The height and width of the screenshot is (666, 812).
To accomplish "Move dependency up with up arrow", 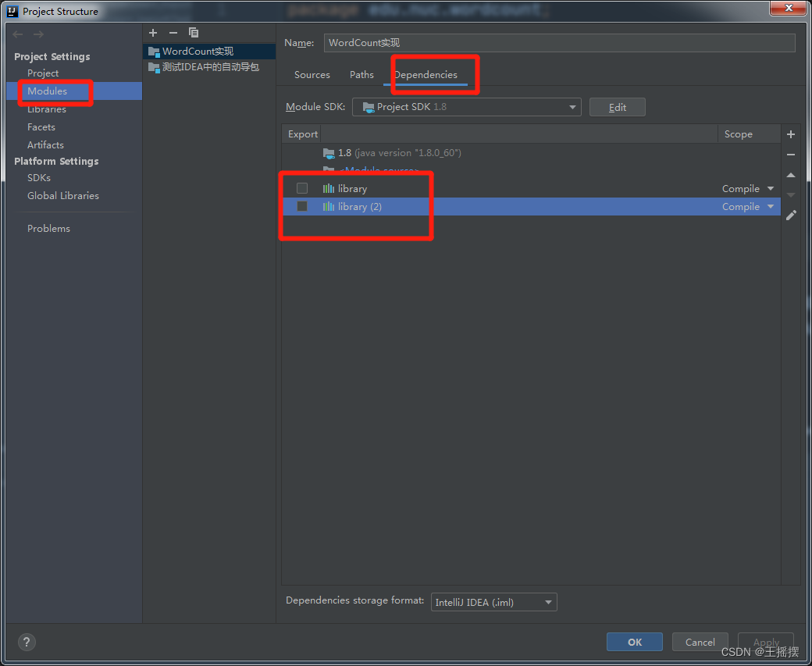I will click(791, 175).
